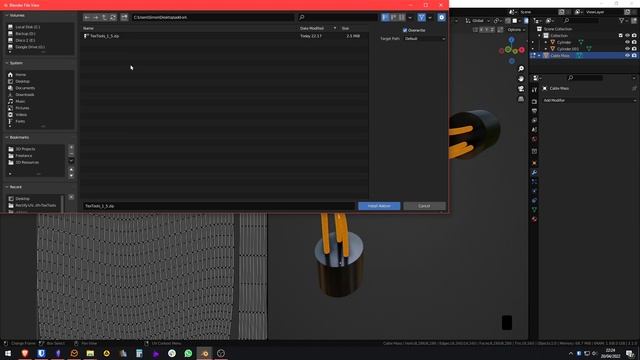Hide Cylinder object in outliner

coord(627,42)
